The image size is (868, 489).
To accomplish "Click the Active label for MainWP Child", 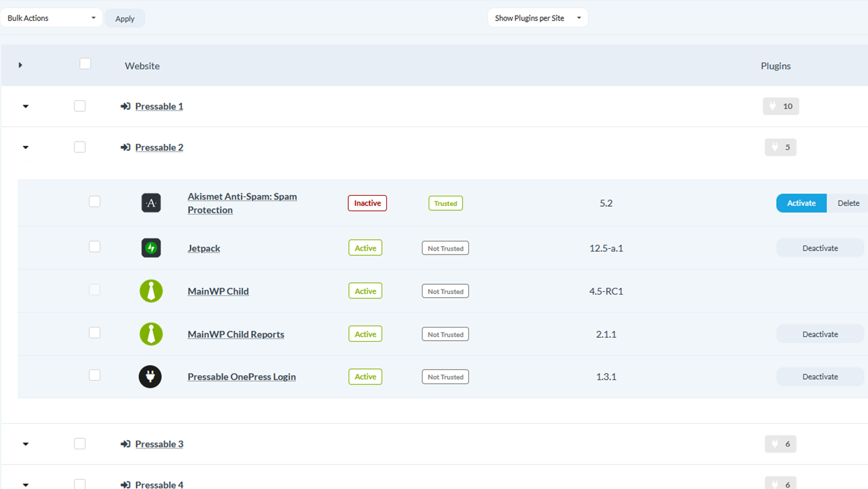I will coord(366,291).
